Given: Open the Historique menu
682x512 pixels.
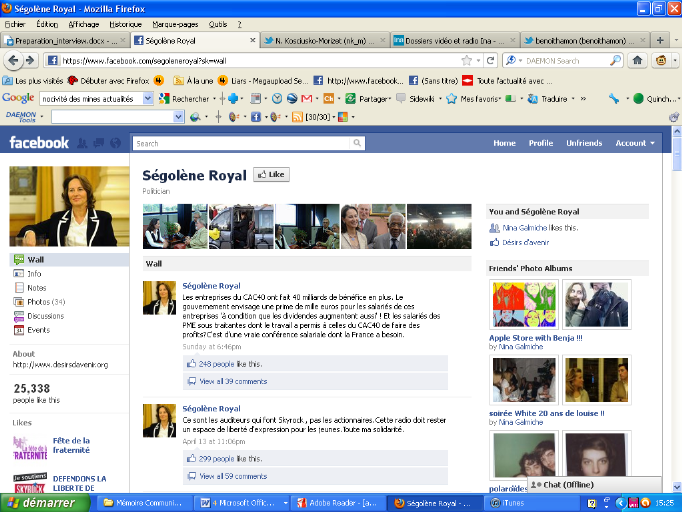Looking at the screenshot, I should coord(125,23).
